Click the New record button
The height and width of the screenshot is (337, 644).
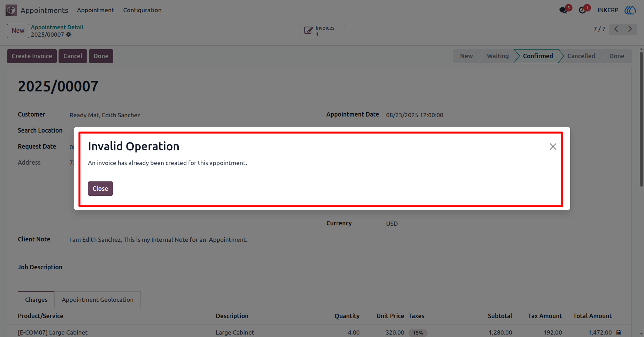click(x=18, y=31)
